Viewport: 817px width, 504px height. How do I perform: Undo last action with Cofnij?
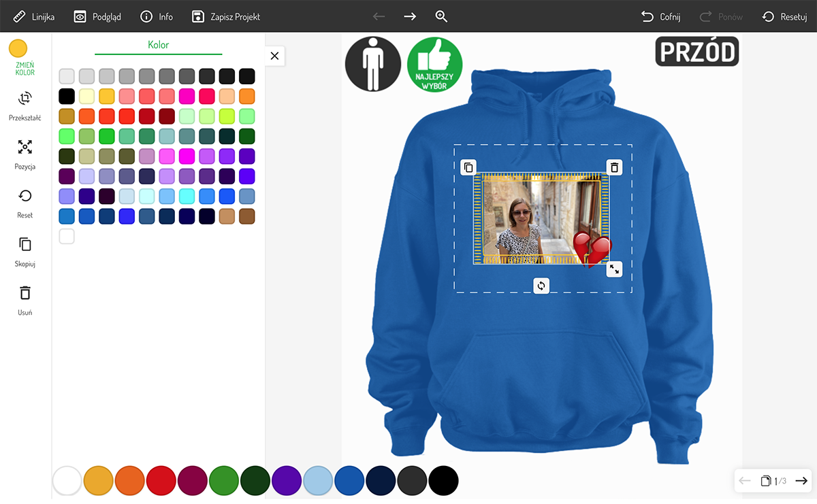pyautogui.click(x=660, y=16)
